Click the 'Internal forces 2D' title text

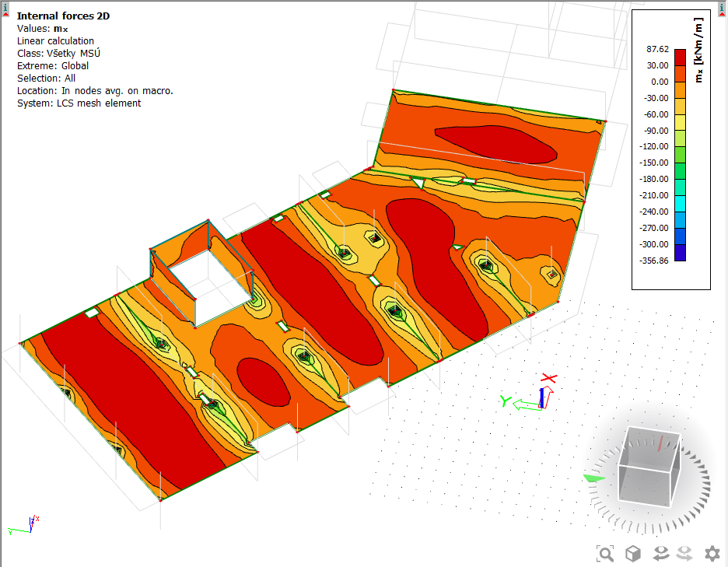[x=52, y=16]
